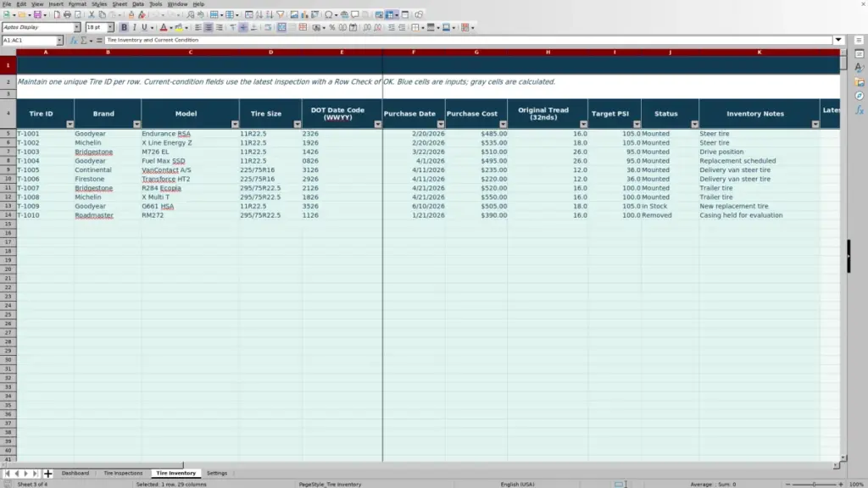
Task: Go to the last sheet navigation arrow
Action: point(35,474)
